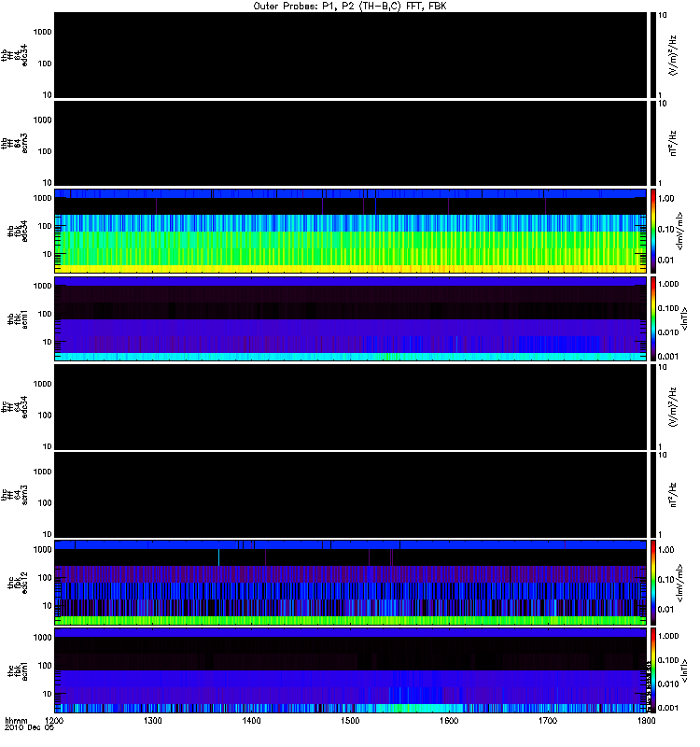
Task: Click the empty black thc fff edc34 spectrogram
Action: [350, 407]
